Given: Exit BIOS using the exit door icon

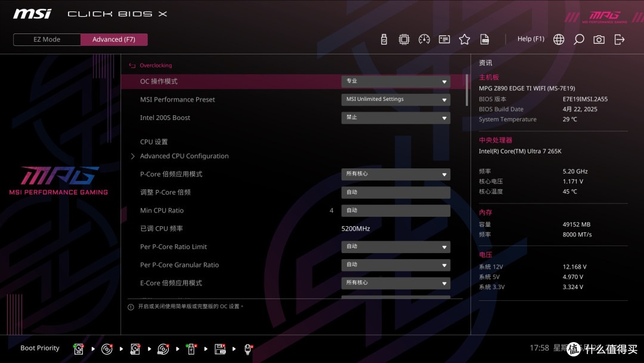Looking at the screenshot, I should [x=620, y=39].
